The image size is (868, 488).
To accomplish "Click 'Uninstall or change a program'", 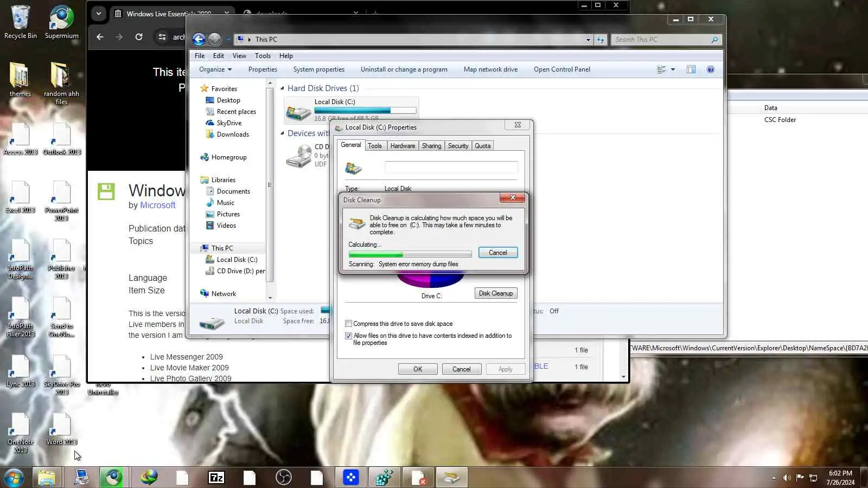I will pyautogui.click(x=404, y=69).
